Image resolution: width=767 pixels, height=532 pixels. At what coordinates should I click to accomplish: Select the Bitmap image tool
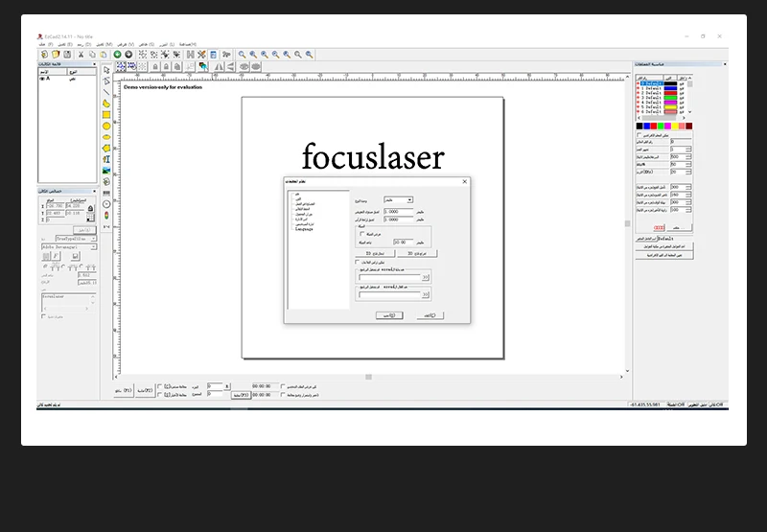pos(106,171)
